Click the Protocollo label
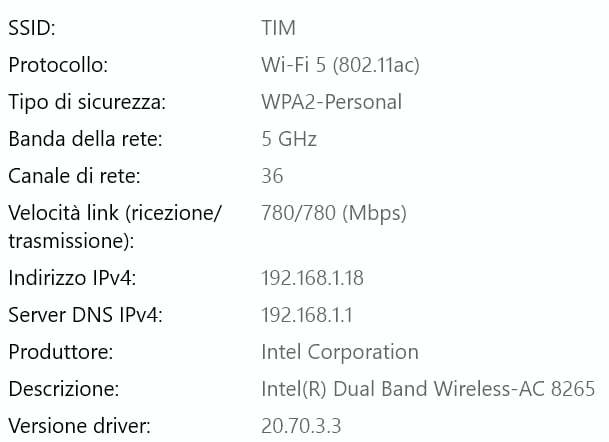Image resolution: width=609 pixels, height=442 pixels. (58, 66)
